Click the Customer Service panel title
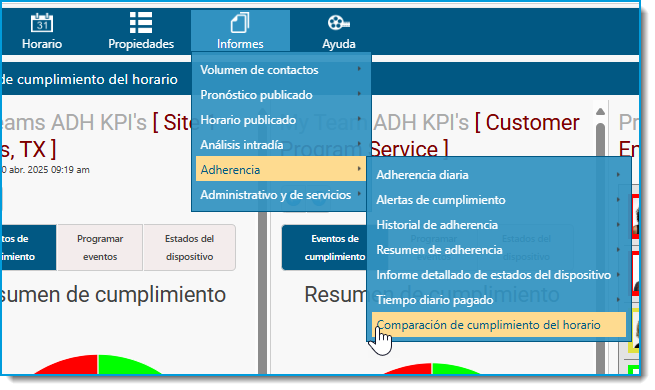Image resolution: width=655 pixels, height=390 pixels. tap(430, 136)
